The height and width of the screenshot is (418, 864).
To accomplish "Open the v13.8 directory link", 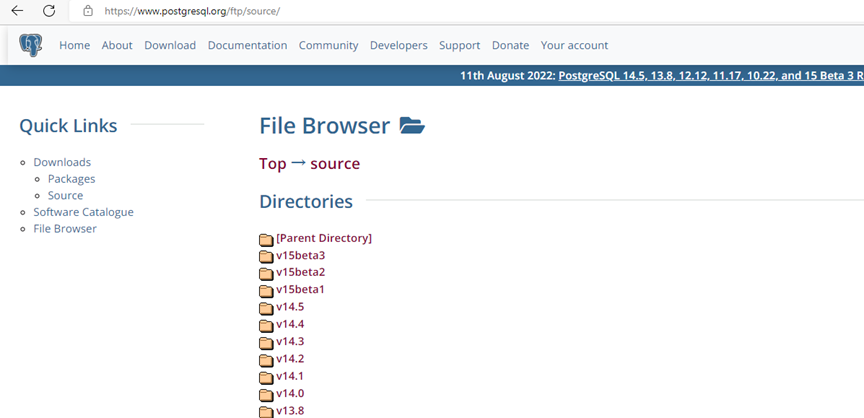I will tap(290, 410).
